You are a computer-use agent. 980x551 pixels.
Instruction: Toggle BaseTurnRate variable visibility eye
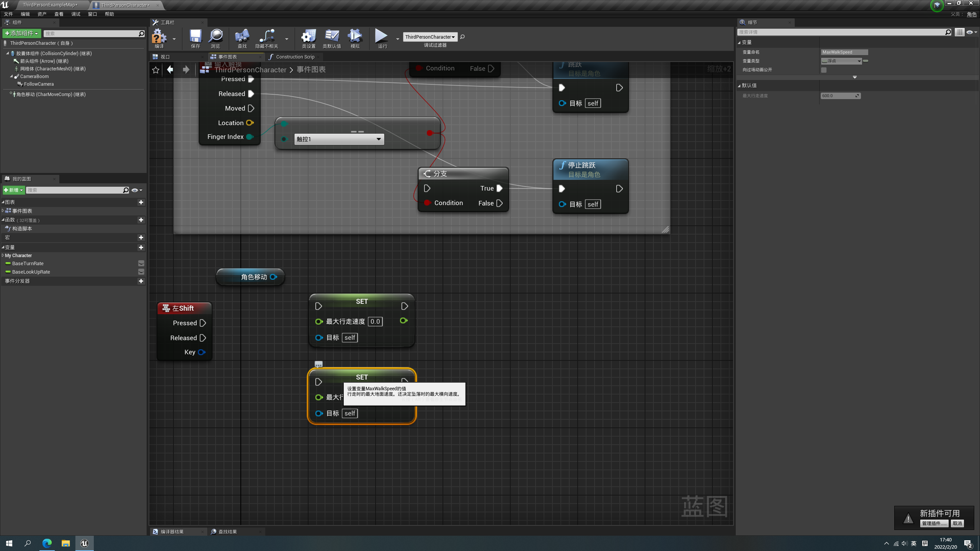(x=141, y=263)
